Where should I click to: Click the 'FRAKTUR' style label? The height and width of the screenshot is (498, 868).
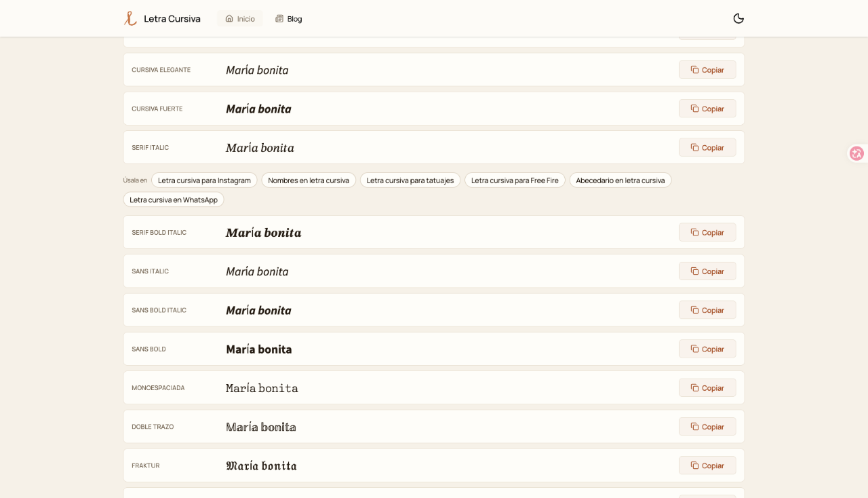click(146, 465)
